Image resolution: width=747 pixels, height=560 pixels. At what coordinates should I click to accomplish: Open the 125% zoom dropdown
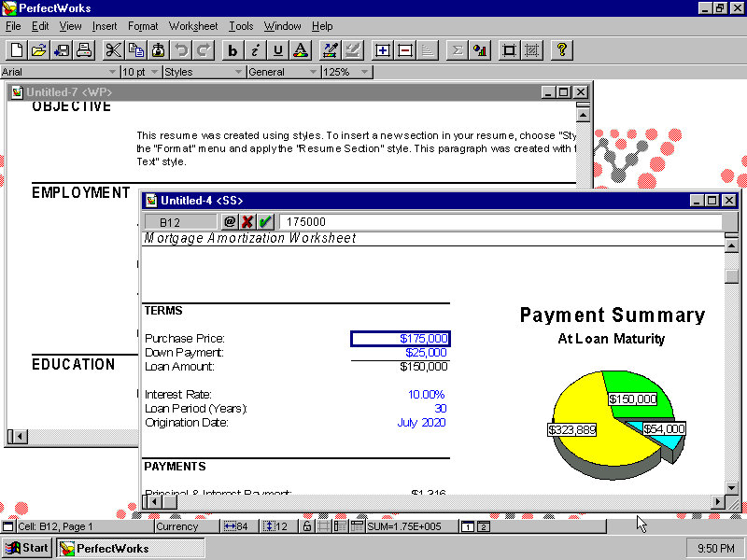(364, 72)
